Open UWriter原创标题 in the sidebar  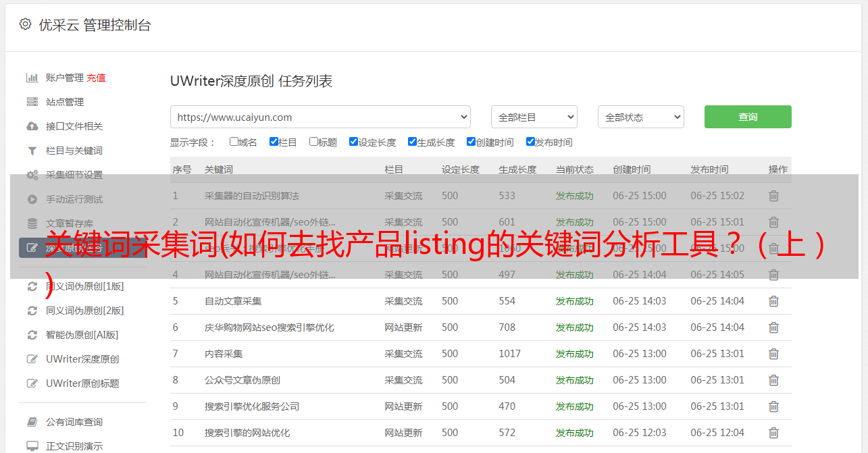[82, 383]
